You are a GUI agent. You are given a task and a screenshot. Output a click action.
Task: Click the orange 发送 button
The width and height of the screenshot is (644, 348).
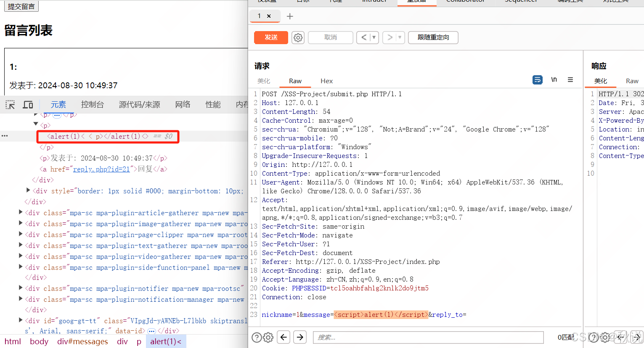tap(271, 37)
